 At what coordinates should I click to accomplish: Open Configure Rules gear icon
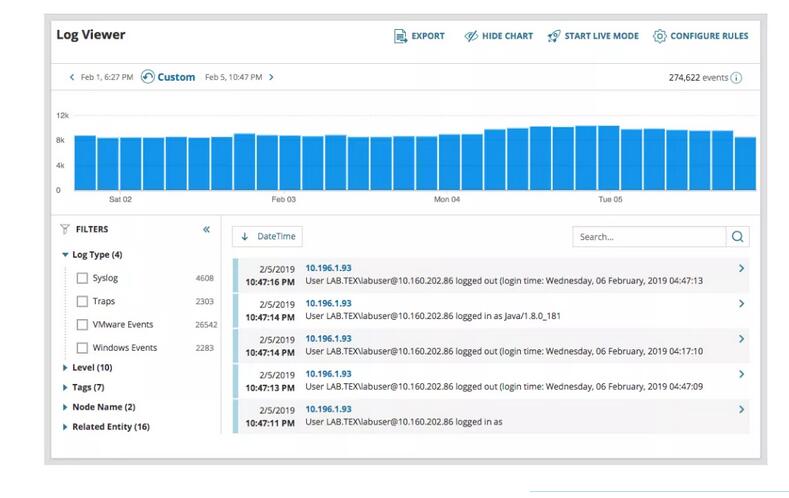tap(660, 36)
